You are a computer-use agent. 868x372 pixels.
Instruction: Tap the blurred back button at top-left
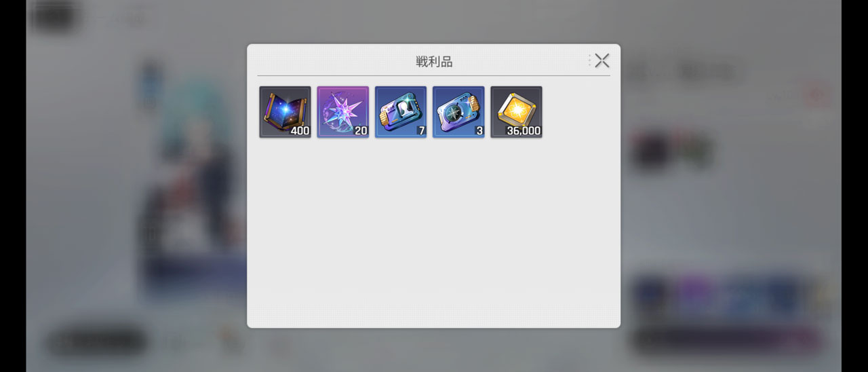53,17
